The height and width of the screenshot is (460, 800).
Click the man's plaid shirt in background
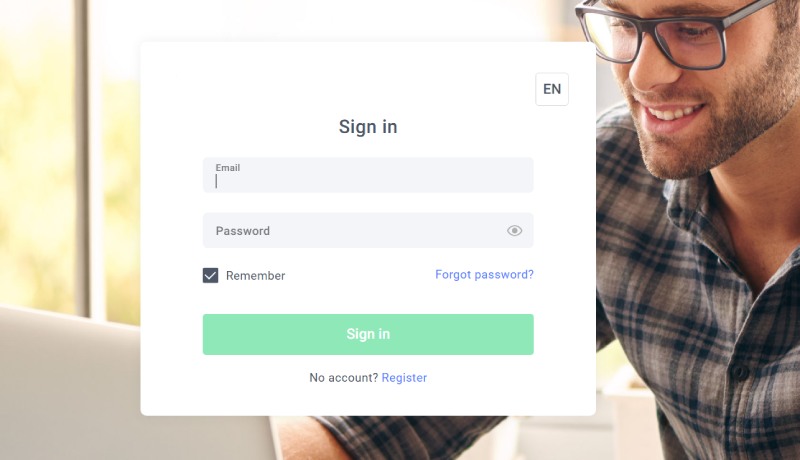699,306
